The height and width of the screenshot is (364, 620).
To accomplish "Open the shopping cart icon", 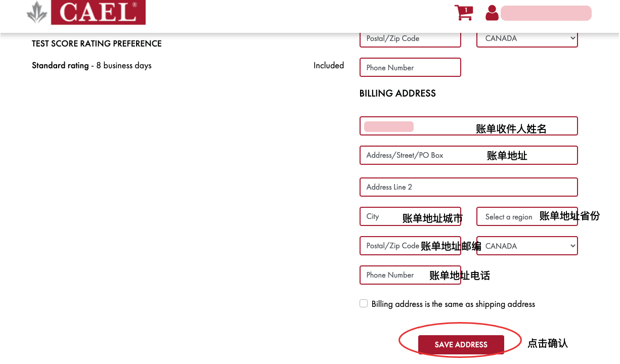I will [x=463, y=13].
